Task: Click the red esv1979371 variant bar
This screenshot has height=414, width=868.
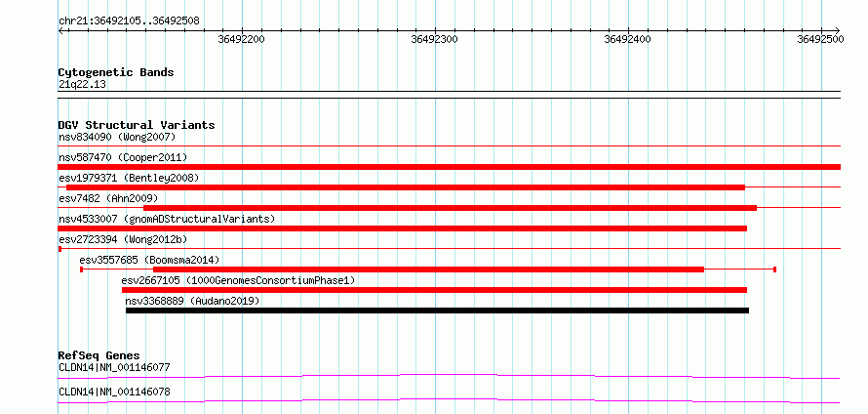Action: [x=406, y=187]
